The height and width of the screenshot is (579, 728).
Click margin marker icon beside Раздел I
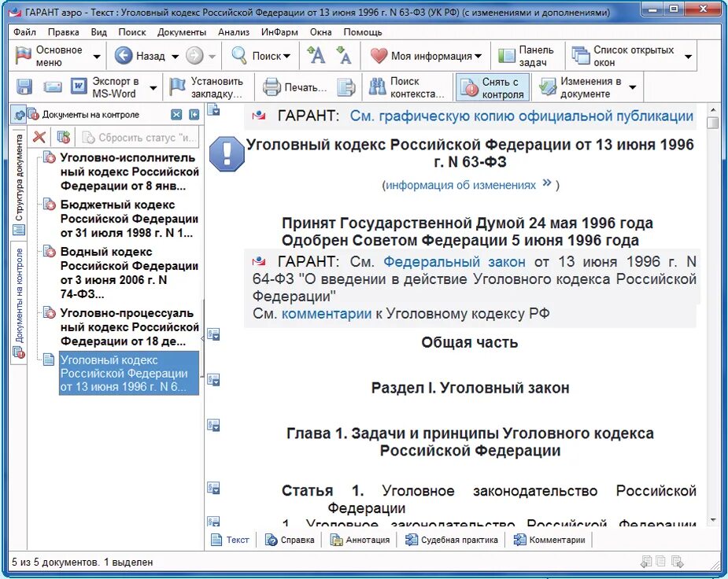213,379
